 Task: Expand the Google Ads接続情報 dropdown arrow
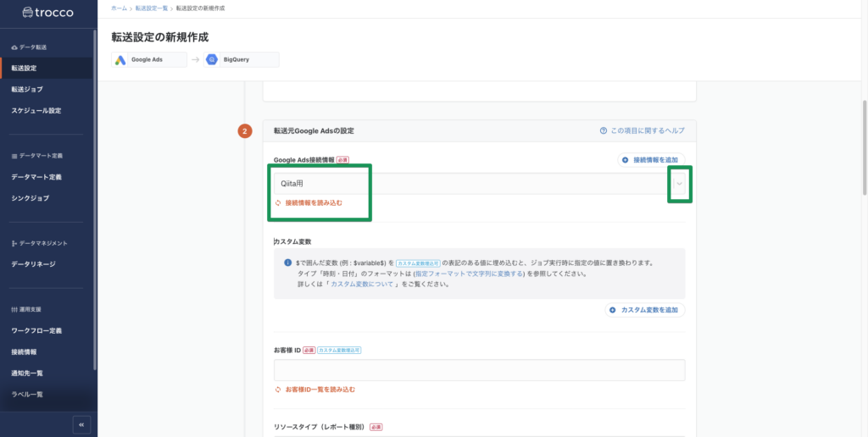pos(678,185)
